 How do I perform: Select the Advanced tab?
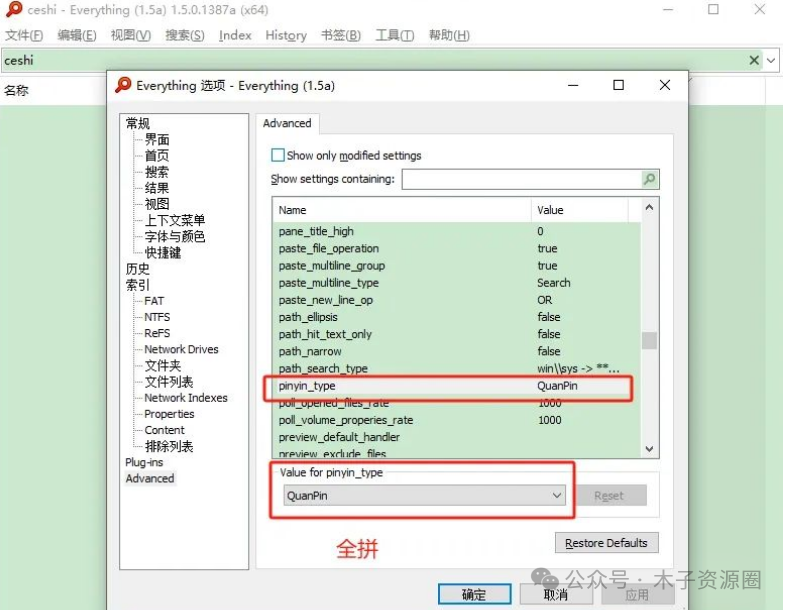click(287, 123)
